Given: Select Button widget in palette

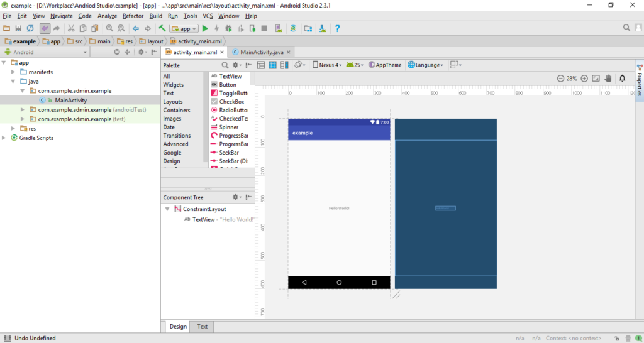Looking at the screenshot, I should [228, 85].
